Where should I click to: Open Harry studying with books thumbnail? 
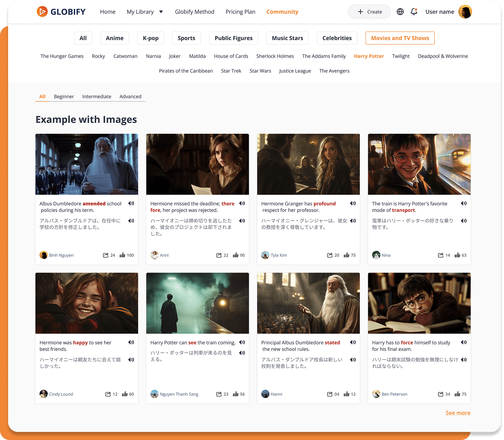(419, 303)
